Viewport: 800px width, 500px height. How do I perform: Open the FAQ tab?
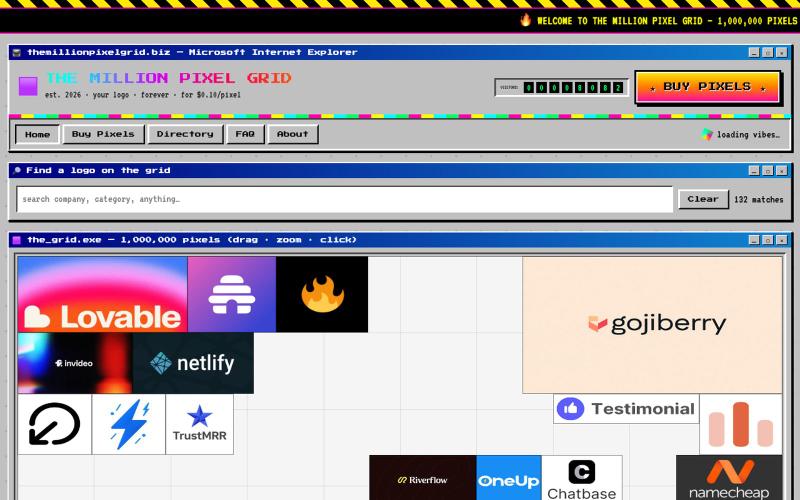tap(245, 134)
